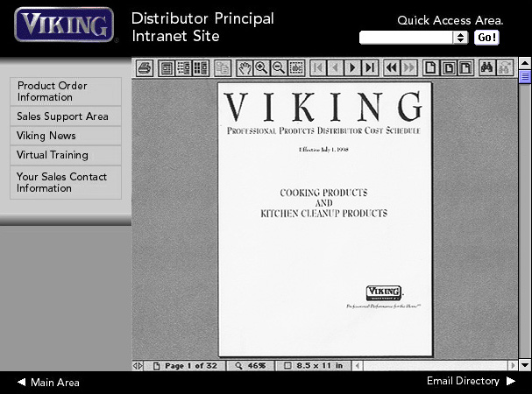Click the grayed-out Copy icon
The height and width of the screenshot is (394, 532).
tap(223, 68)
